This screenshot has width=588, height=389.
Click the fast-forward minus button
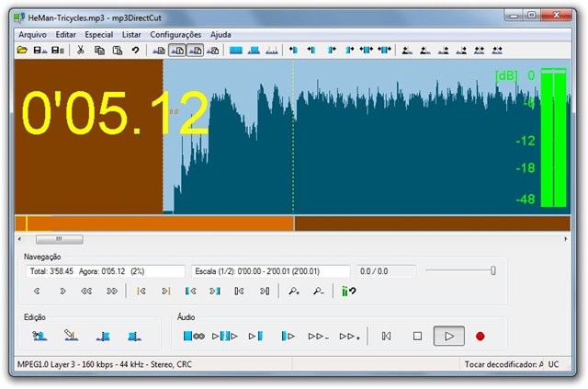319,337
